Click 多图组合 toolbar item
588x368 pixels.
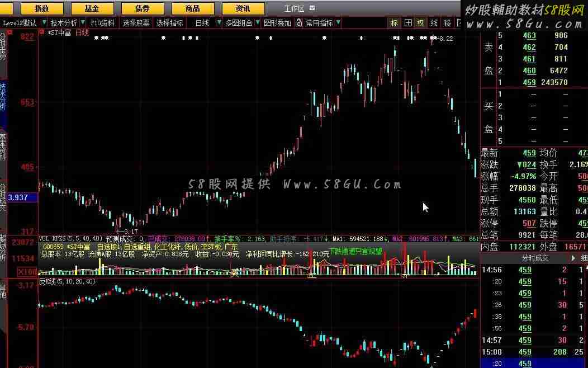coord(239,23)
